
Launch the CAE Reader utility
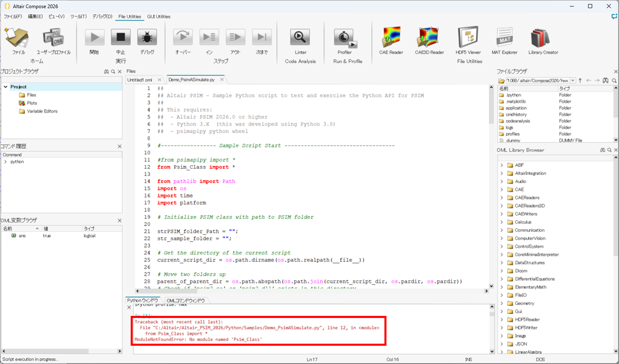(391, 38)
